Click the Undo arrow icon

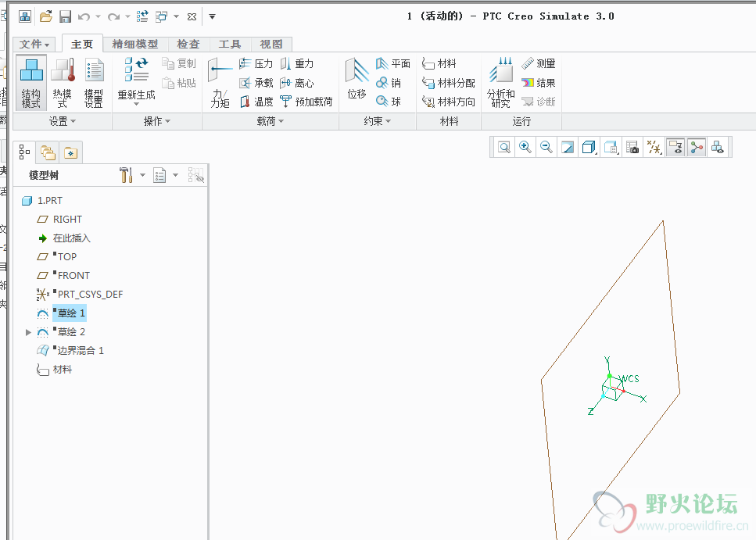(x=84, y=17)
